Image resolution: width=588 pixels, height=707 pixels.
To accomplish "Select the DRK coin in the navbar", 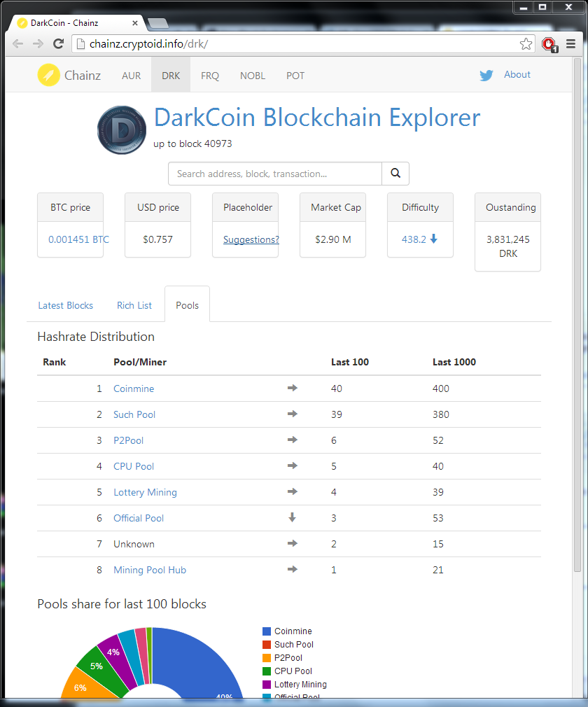I will (171, 76).
